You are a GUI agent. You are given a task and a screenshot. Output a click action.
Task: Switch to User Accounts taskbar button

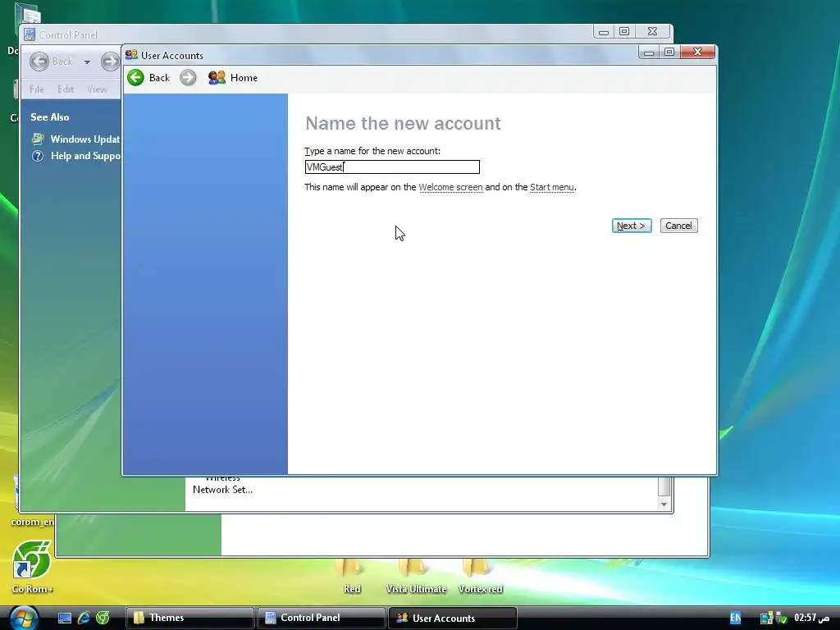[x=452, y=619]
